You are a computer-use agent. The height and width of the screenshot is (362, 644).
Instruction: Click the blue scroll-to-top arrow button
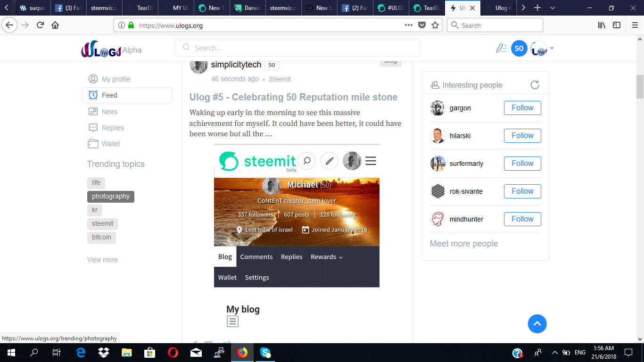[x=537, y=324]
